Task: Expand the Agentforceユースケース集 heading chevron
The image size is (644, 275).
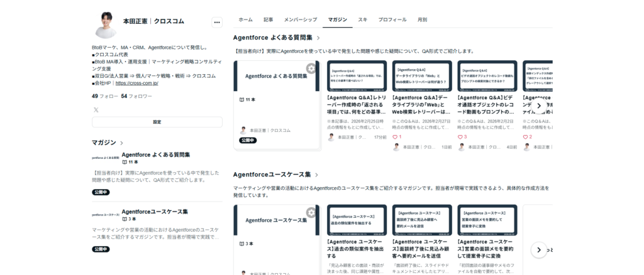Action: click(316, 175)
